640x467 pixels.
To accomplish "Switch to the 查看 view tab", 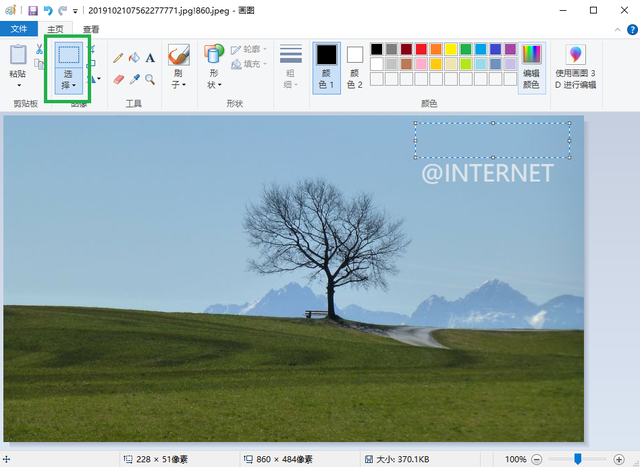I will (92, 29).
